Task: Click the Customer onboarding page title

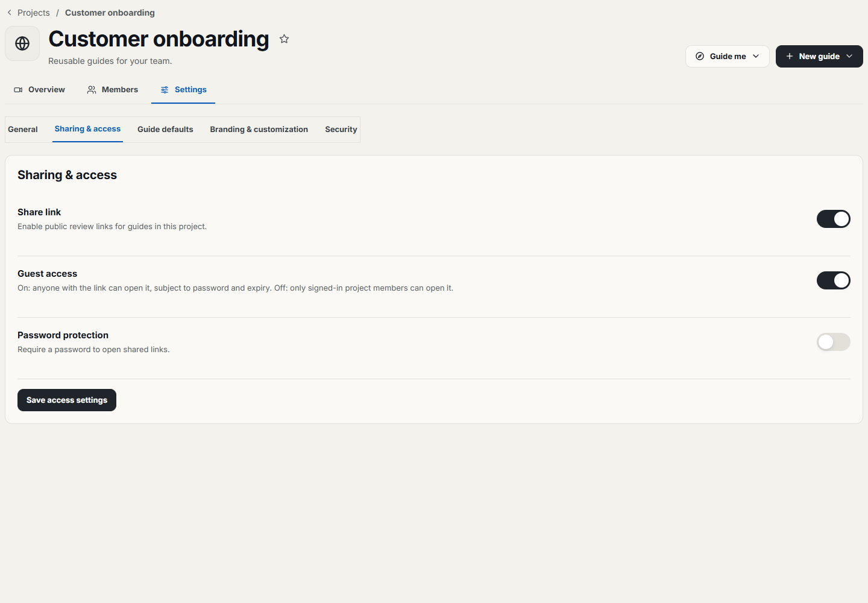Action: [159, 39]
